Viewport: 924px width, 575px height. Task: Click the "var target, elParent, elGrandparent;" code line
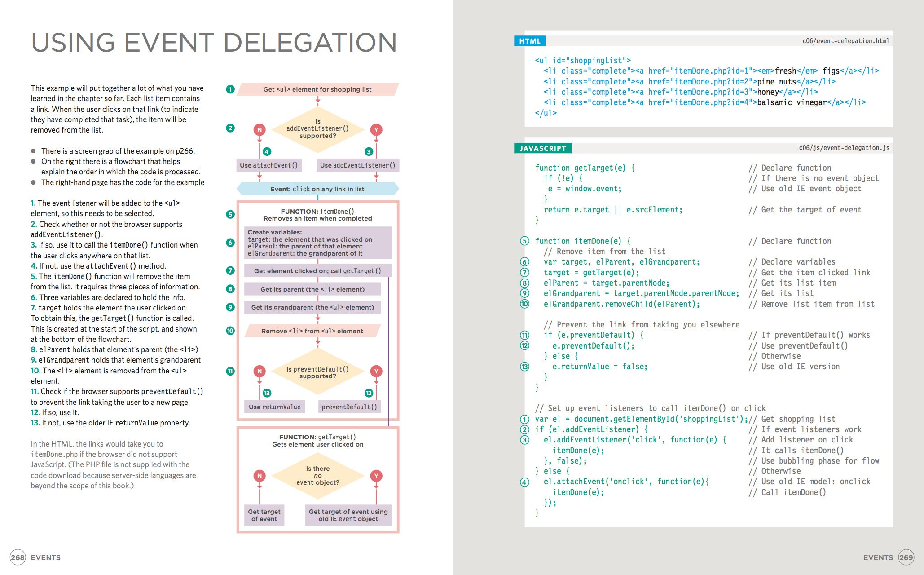[622, 262]
